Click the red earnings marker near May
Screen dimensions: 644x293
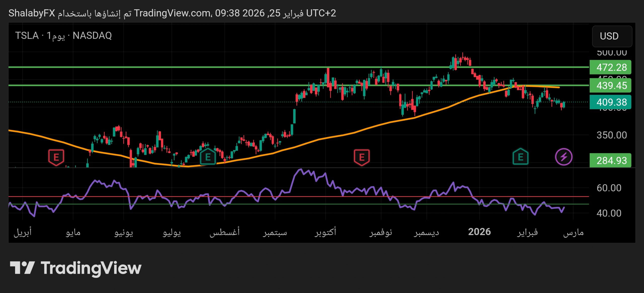[x=56, y=157]
